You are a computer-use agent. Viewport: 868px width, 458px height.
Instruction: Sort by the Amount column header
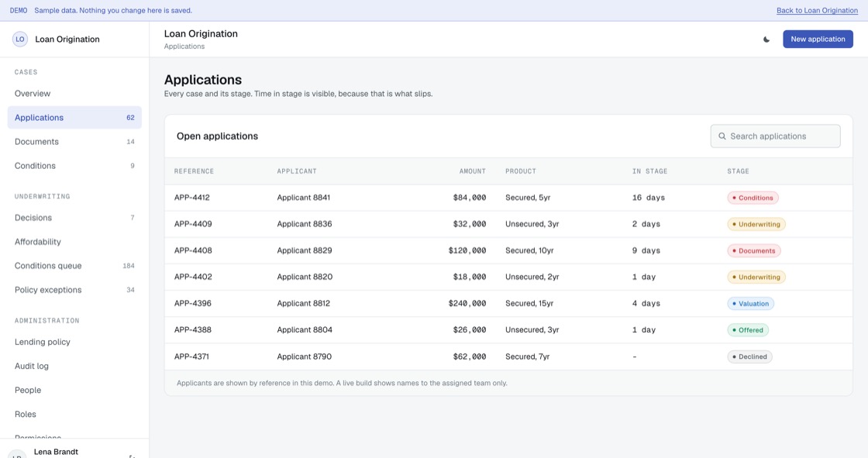coord(472,171)
